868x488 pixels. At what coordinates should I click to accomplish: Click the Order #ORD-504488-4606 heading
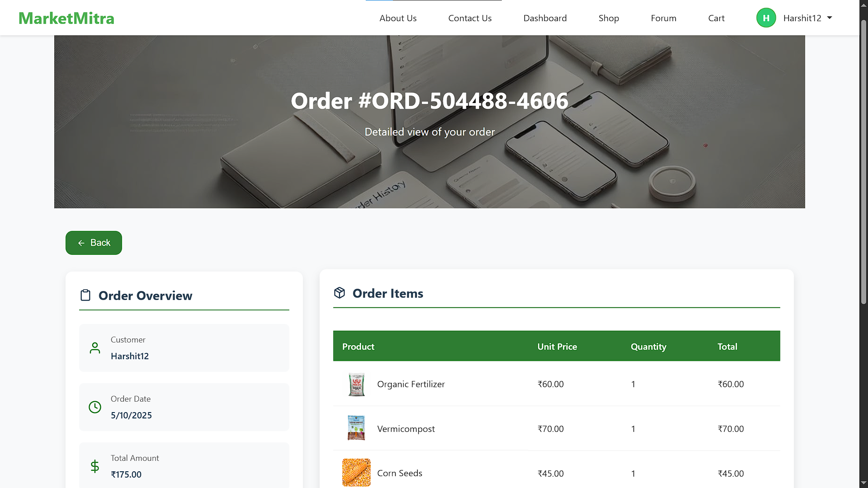click(x=429, y=101)
